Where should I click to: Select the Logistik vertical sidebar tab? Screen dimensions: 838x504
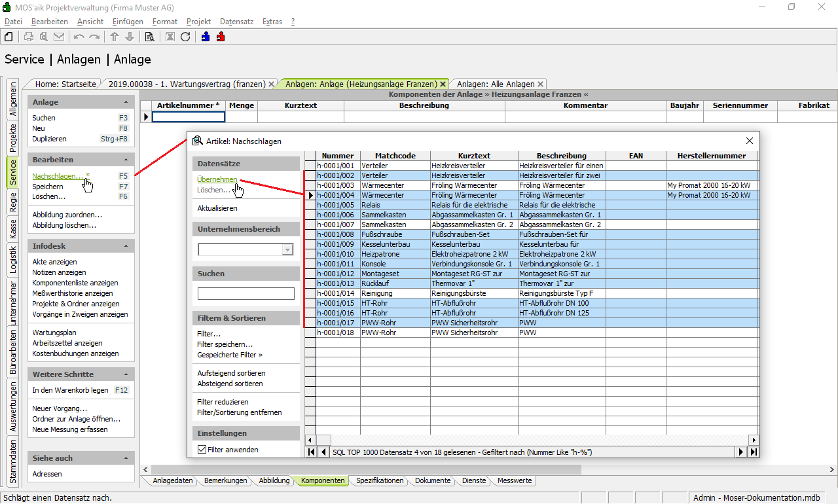click(x=12, y=259)
